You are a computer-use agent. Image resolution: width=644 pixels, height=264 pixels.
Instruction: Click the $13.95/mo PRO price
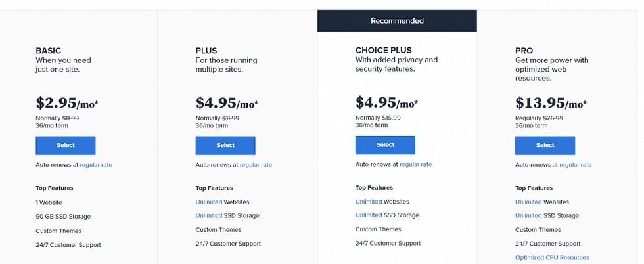[551, 102]
